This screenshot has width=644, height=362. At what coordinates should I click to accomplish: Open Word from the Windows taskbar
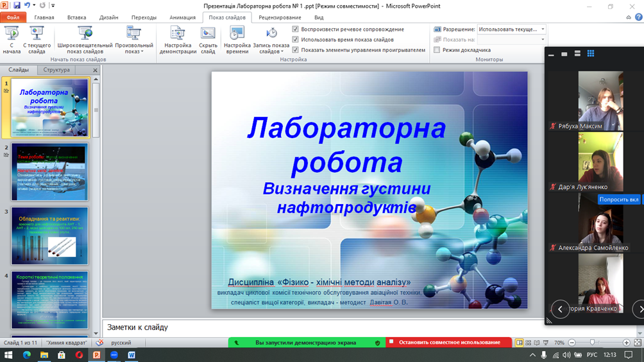pos(131,355)
